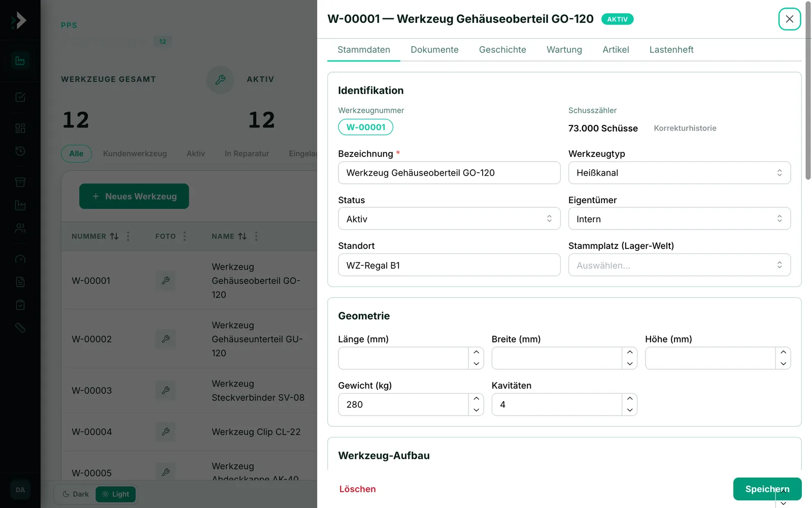Open the Werkzeugtyp dropdown showing Heißkanal
Screen dimensions: 812x508
[x=680, y=173]
